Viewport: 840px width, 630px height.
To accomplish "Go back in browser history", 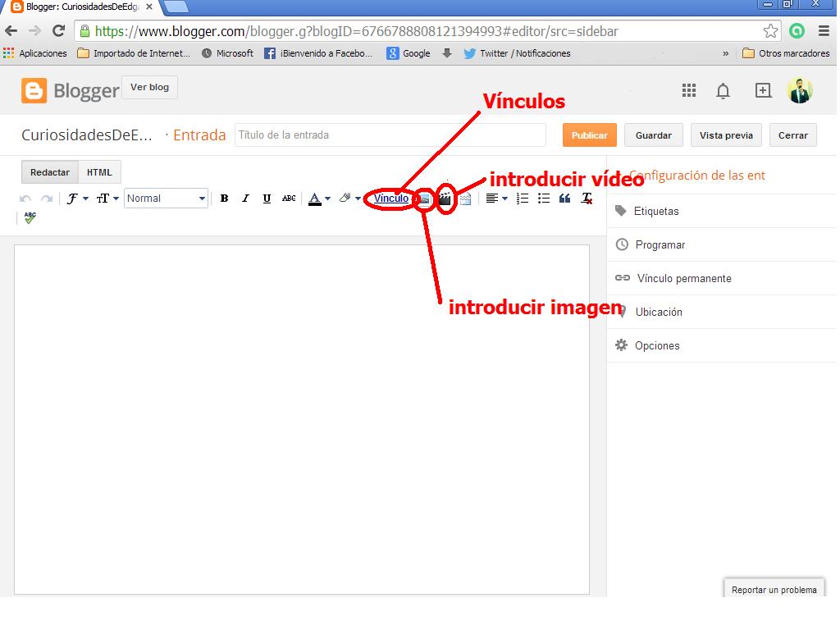I will (11, 31).
